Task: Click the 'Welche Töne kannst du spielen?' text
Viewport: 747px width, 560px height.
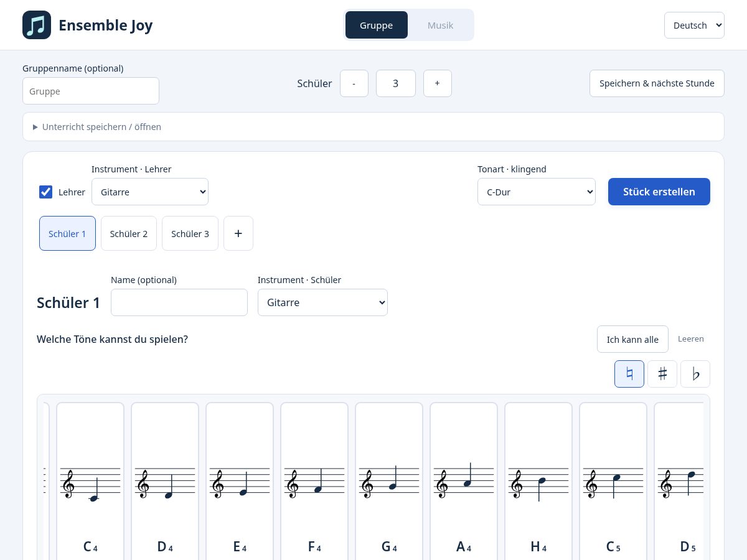Action: (x=113, y=339)
